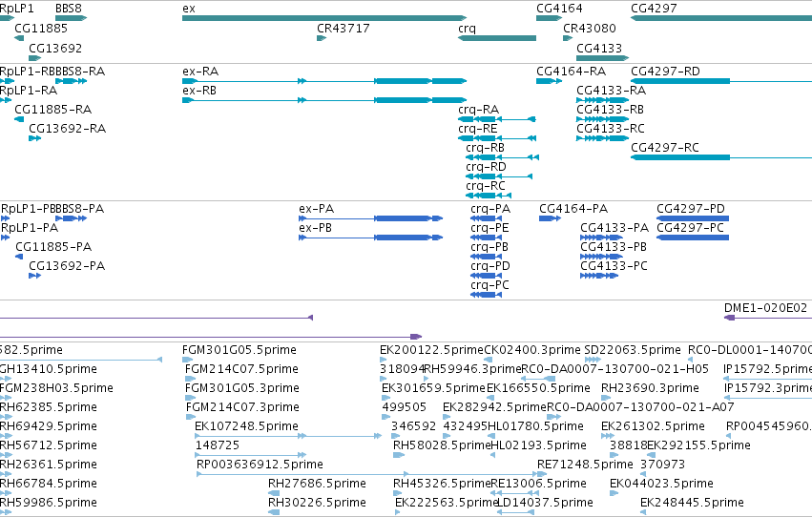Click the FGM301G05.3prime EST label
The image size is (812, 517).
tap(241, 388)
